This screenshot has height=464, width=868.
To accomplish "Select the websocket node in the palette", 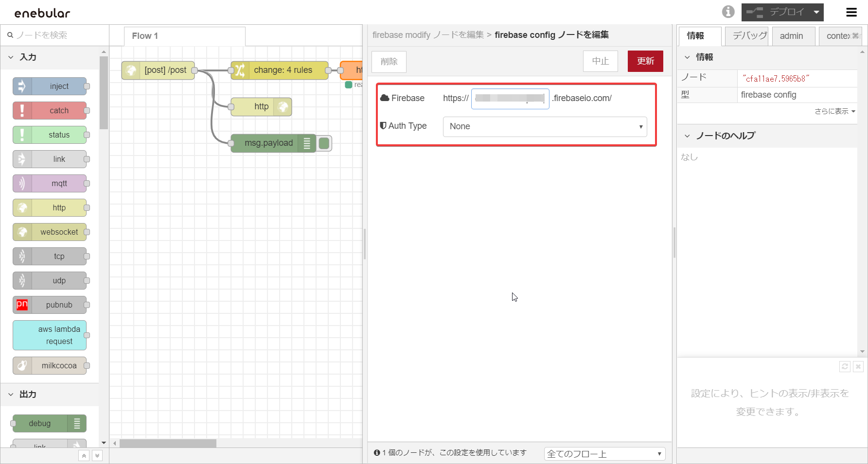I will [50, 232].
